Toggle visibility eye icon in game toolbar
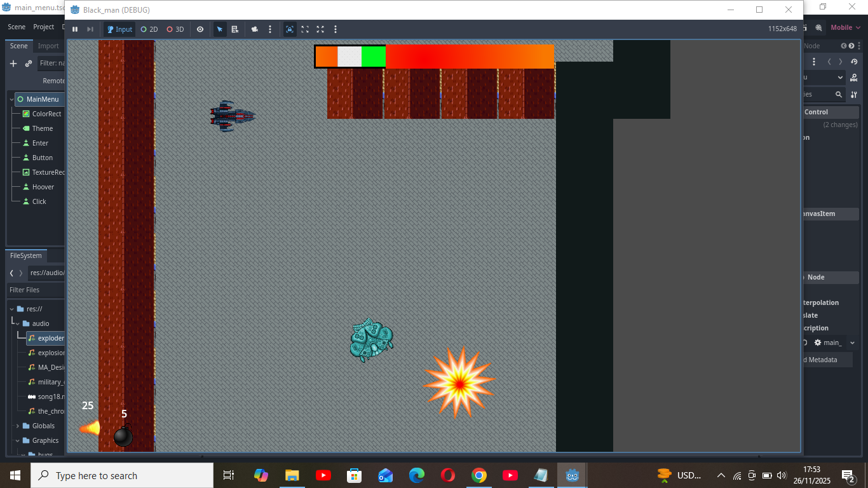This screenshot has height=488, width=868. pos(200,29)
